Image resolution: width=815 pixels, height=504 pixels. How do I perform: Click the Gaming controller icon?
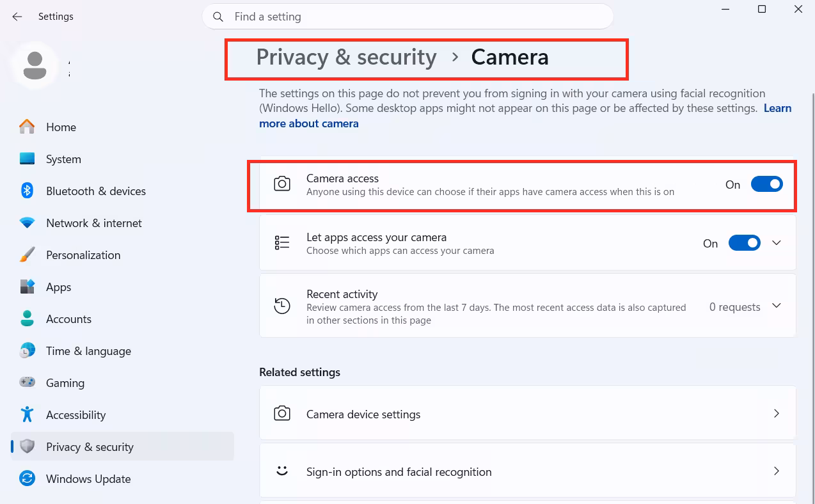tap(27, 382)
